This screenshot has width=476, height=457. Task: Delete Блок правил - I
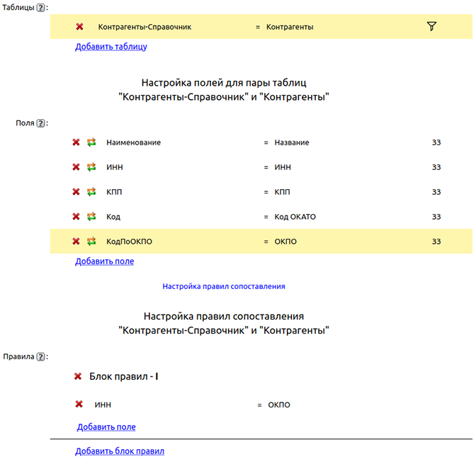78,376
